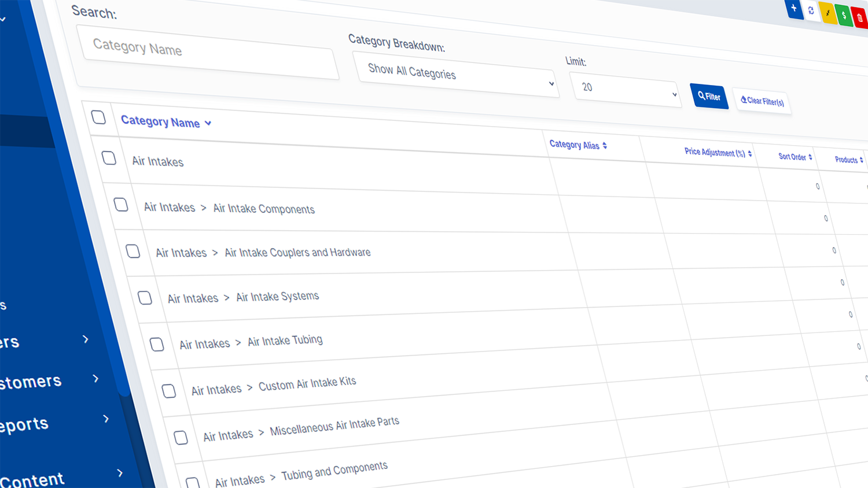This screenshot has height=488, width=868.
Task: Sort by Price Adjustment (%) column arrows
Action: point(750,154)
